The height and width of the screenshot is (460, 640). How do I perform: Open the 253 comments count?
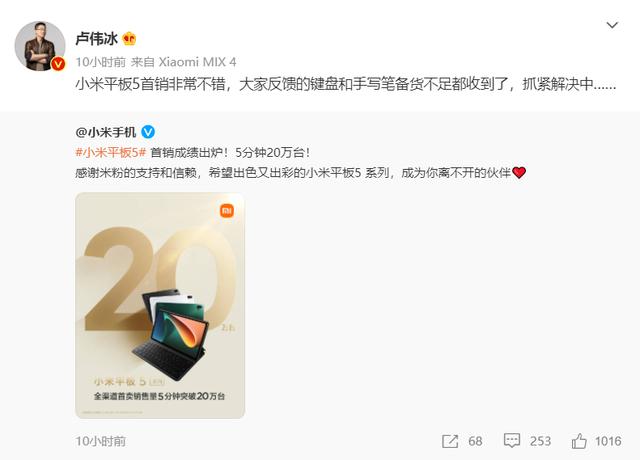point(540,441)
